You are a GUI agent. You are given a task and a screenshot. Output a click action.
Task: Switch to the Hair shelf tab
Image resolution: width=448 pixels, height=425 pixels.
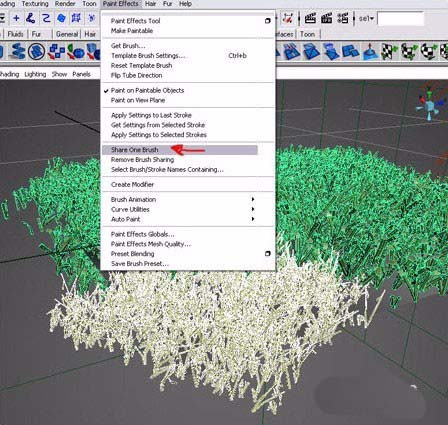point(90,34)
